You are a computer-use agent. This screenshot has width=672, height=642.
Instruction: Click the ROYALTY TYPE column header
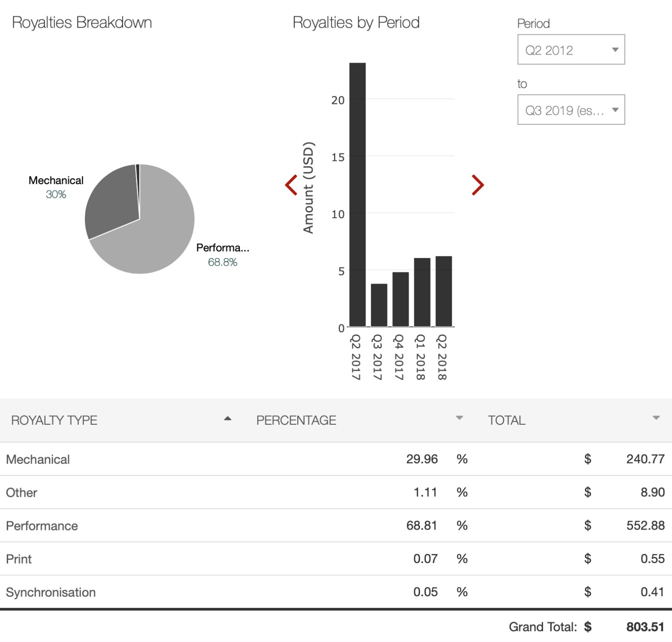54,421
